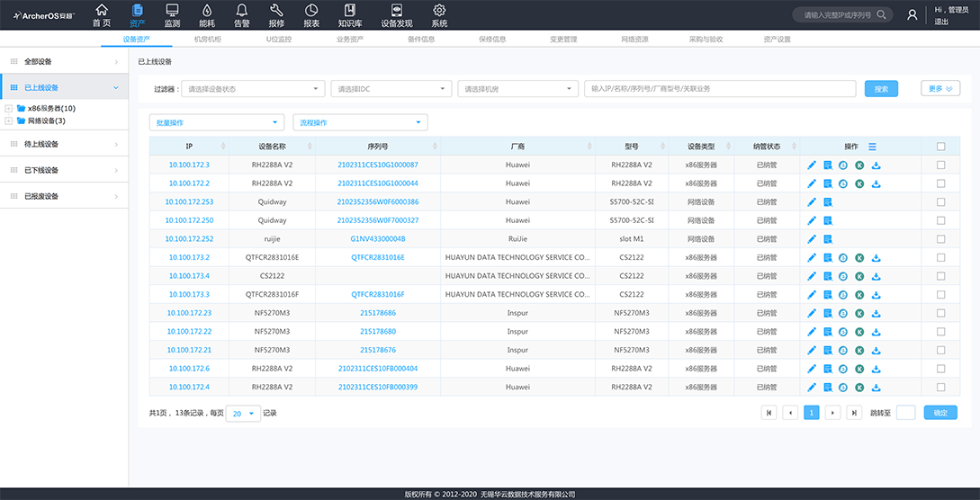This screenshot has height=500, width=980.
Task: Switch to the 网络资源 tab
Action: click(x=634, y=40)
